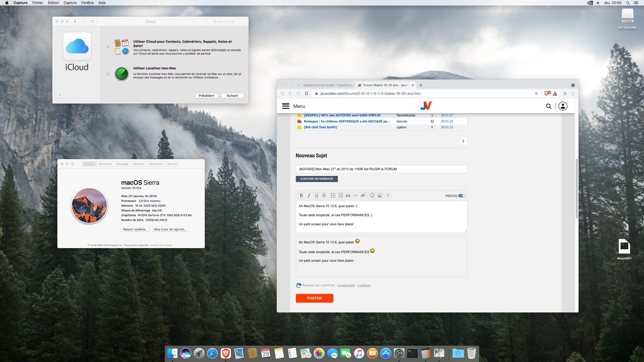Open the smiley picker in editor
644x362 pixels.
coord(372,196)
